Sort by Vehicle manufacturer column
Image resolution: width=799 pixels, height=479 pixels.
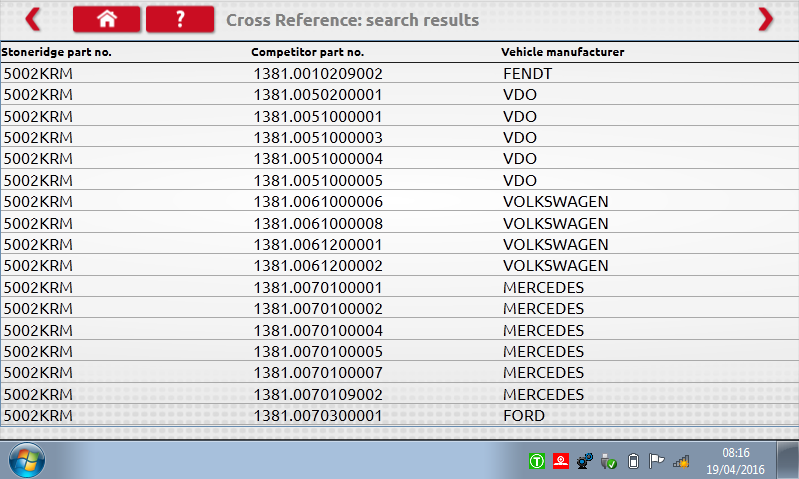click(563, 52)
